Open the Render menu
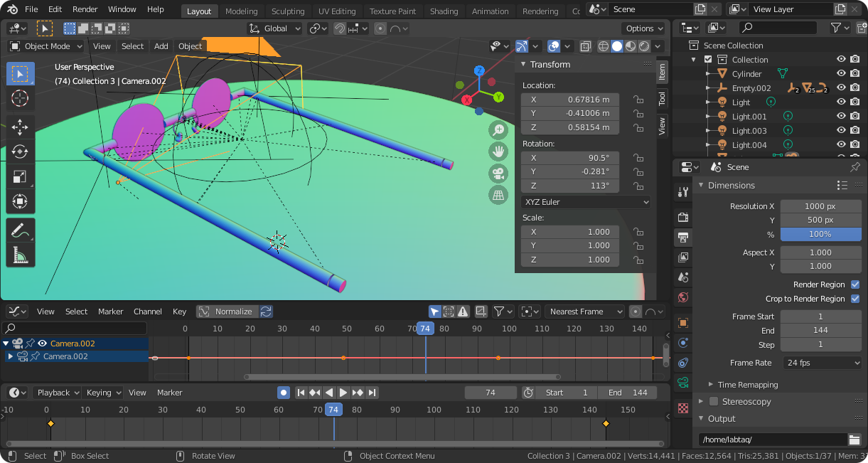Screen dimensions: 868x463 [85, 9]
